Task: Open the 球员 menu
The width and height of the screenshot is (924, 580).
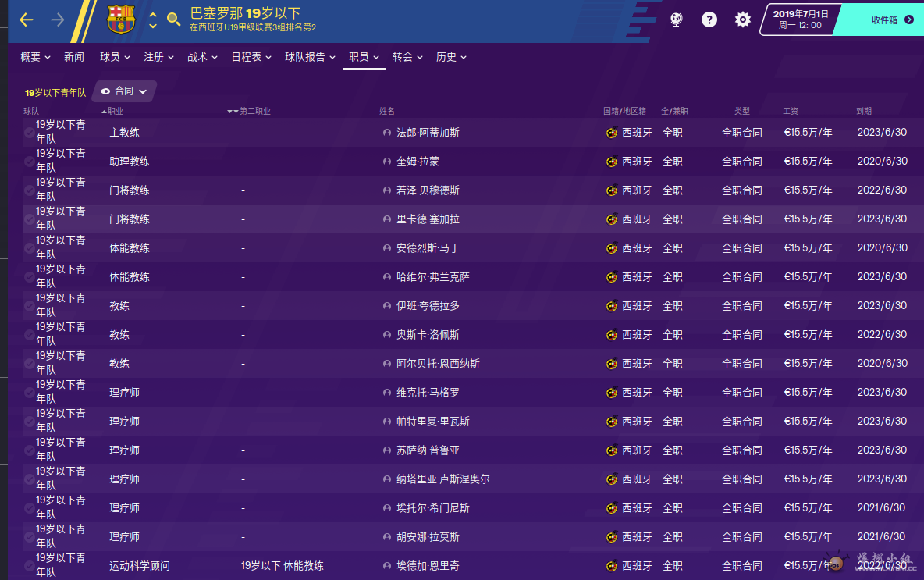Action: point(115,57)
